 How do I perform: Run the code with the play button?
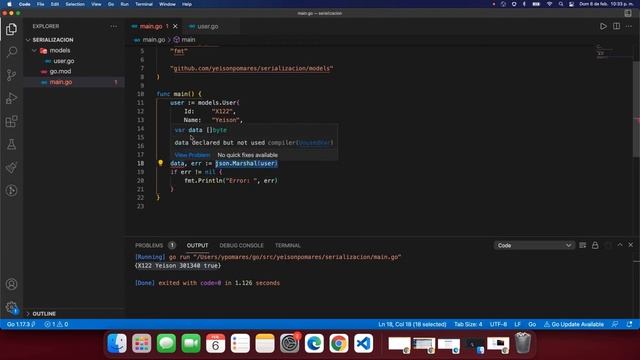[x=603, y=26]
